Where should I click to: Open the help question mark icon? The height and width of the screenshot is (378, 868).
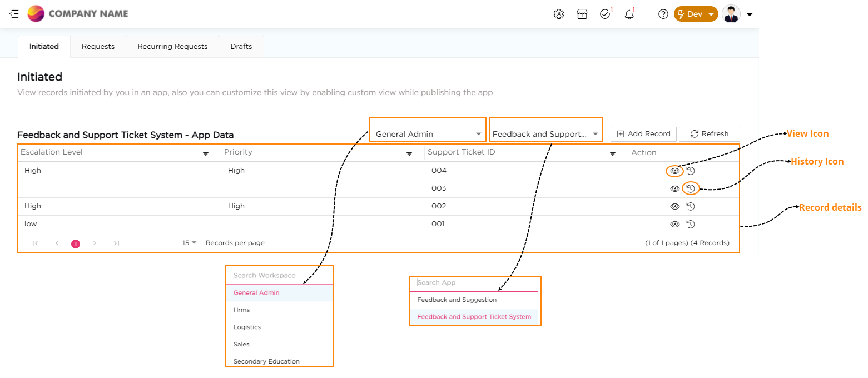(x=663, y=14)
